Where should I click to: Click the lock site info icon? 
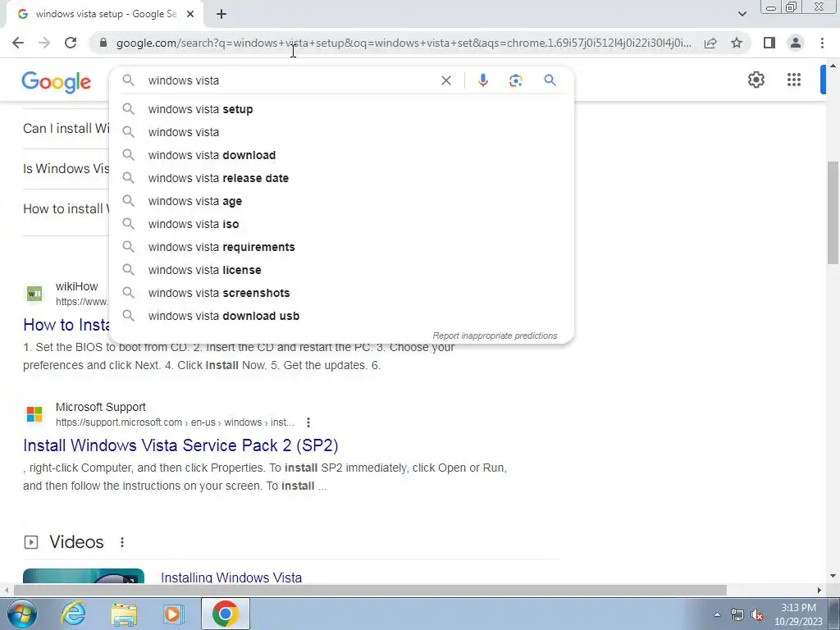pyautogui.click(x=103, y=43)
